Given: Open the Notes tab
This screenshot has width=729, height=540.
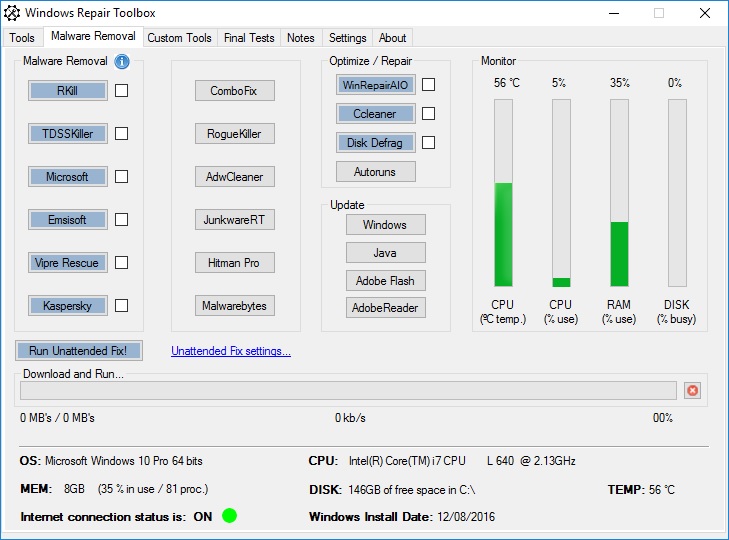Looking at the screenshot, I should click(301, 38).
